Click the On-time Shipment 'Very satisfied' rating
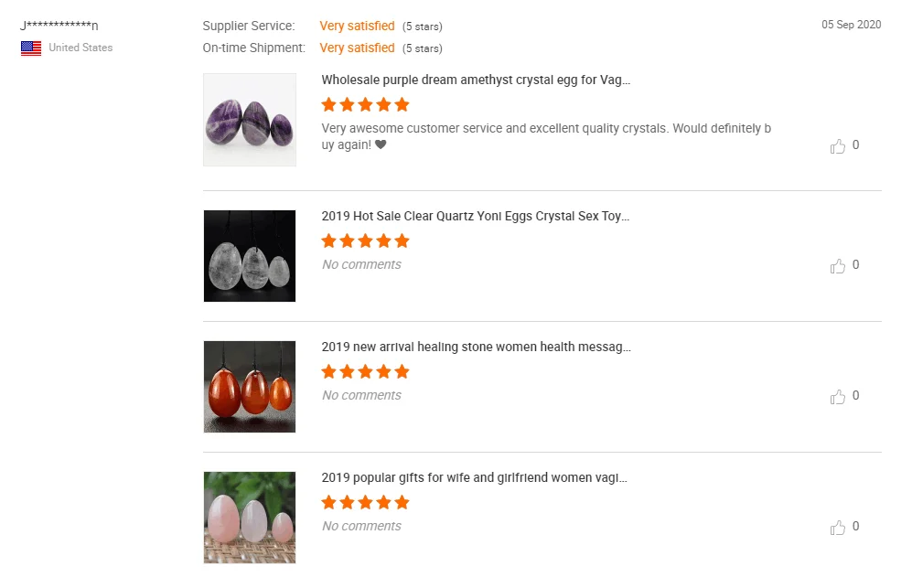 (x=357, y=48)
